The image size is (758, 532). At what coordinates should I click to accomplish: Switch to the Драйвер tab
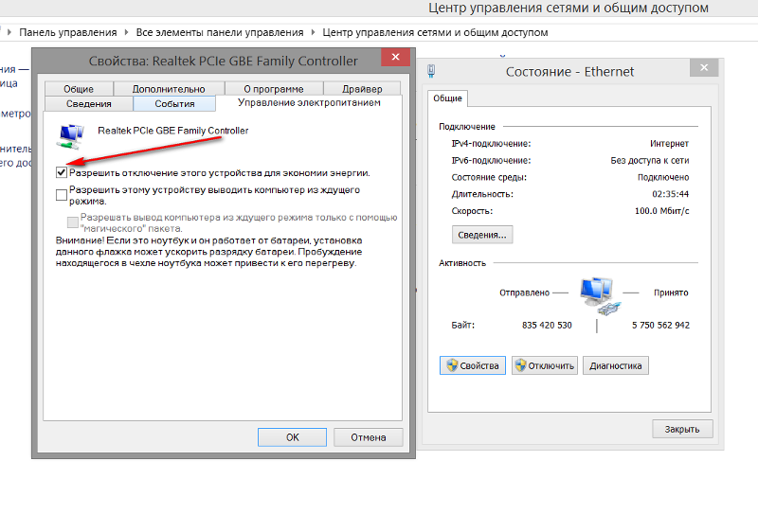coord(362,89)
